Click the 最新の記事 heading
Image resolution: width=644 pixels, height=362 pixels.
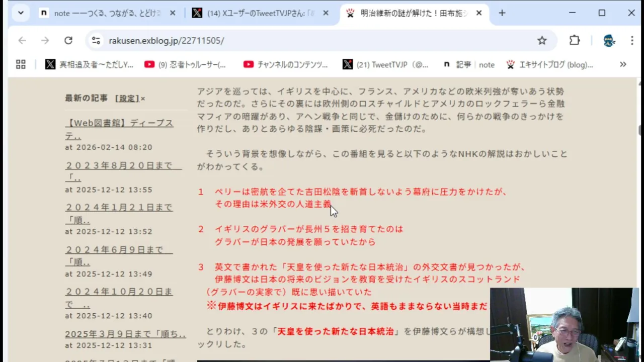pos(86,99)
